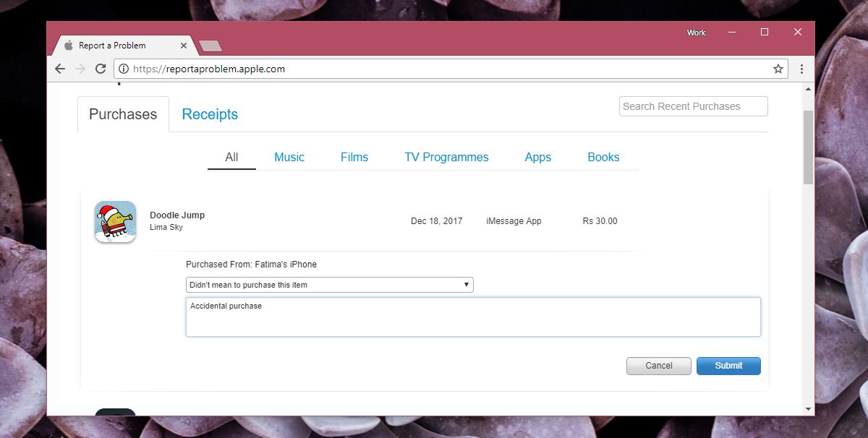
Task: Click the Dec 18, 2017 purchase date
Action: pyautogui.click(x=436, y=221)
